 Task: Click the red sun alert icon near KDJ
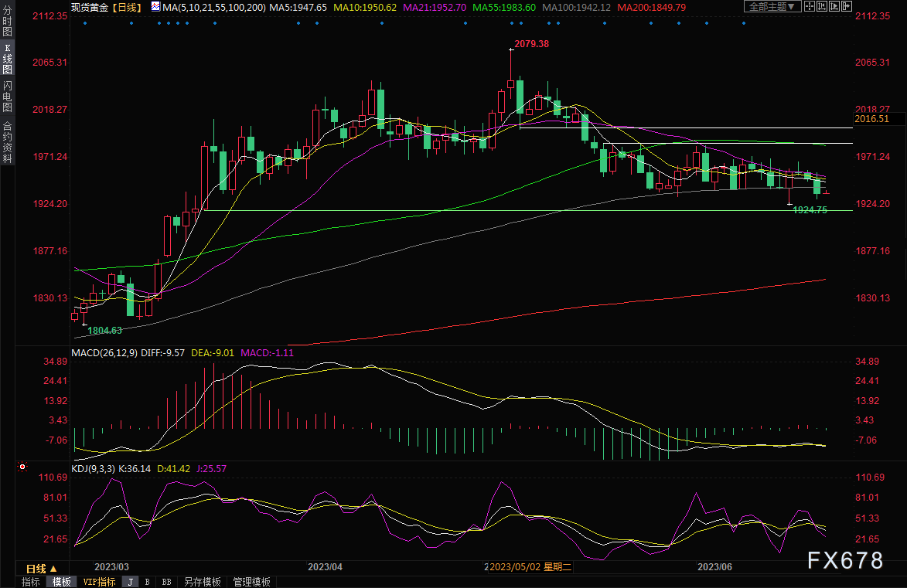tap(22, 467)
